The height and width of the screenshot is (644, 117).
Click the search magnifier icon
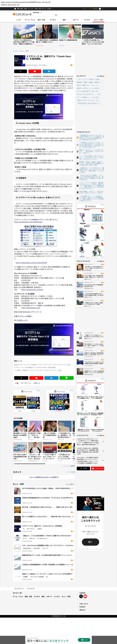tap(56, 15)
